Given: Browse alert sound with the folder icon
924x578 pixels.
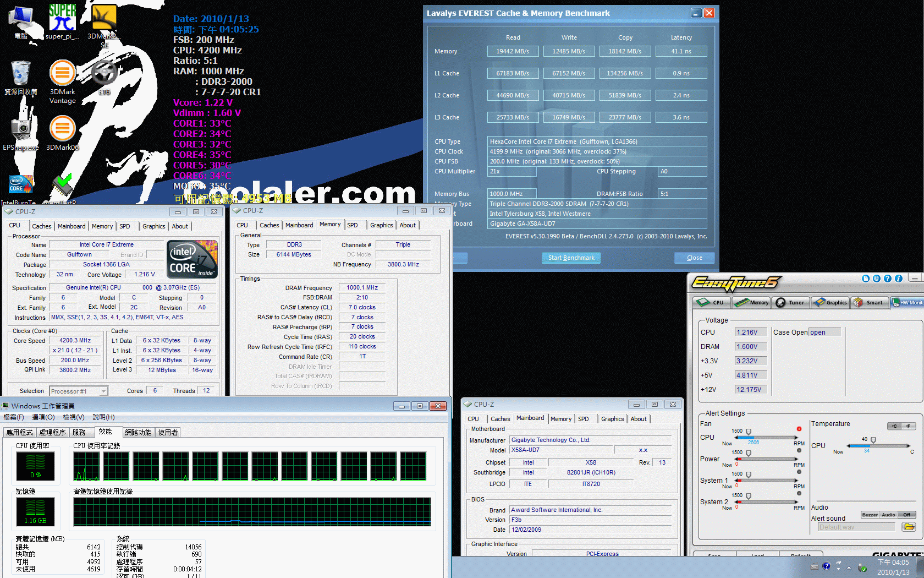Looking at the screenshot, I should point(909,527).
